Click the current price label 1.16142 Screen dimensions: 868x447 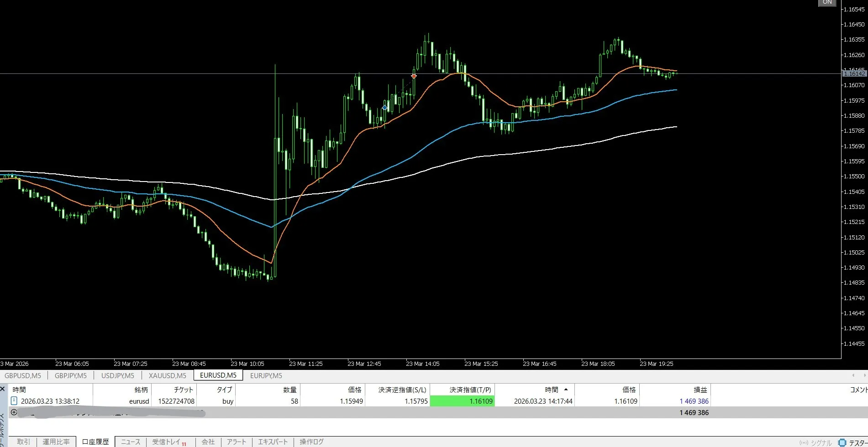coord(853,73)
